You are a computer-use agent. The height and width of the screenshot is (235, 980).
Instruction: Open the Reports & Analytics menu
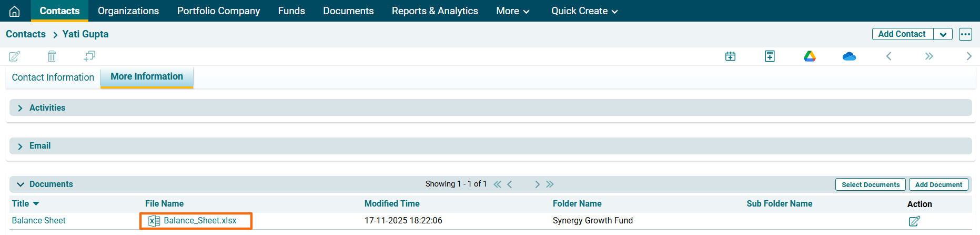pos(435,11)
